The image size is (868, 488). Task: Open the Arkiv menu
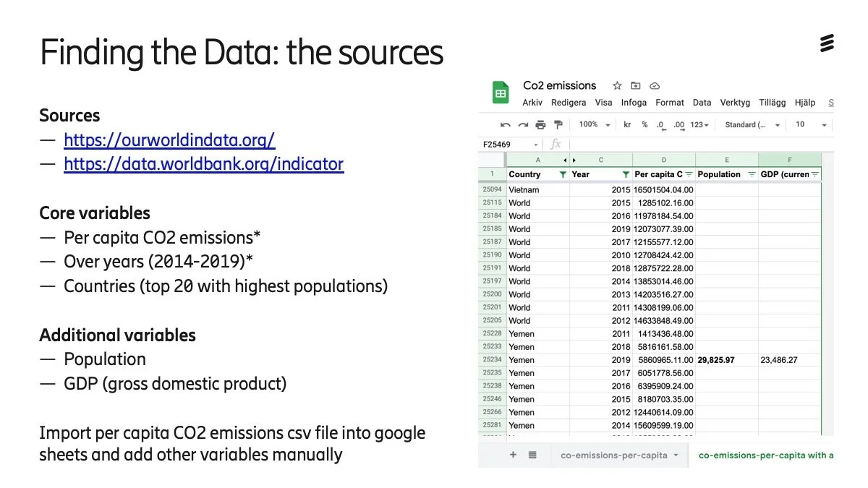click(x=532, y=103)
